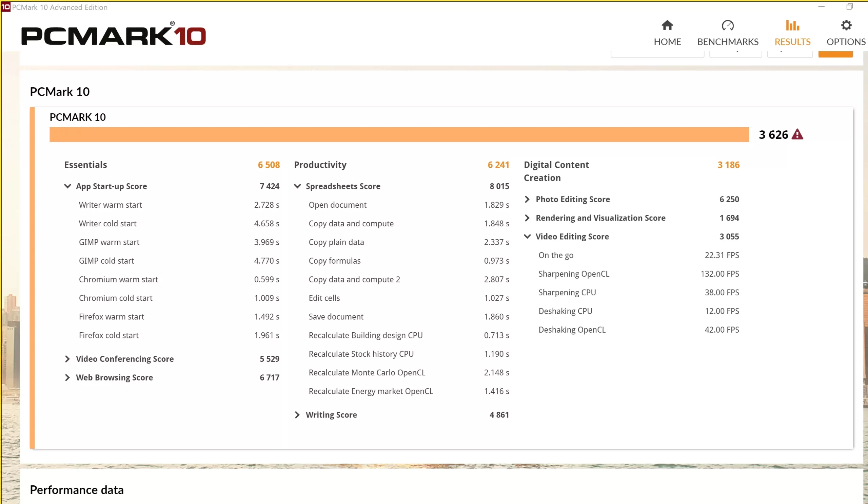The width and height of the screenshot is (868, 504).
Task: Click Recalculate Monte Carlo OpenCL row
Action: (409, 372)
